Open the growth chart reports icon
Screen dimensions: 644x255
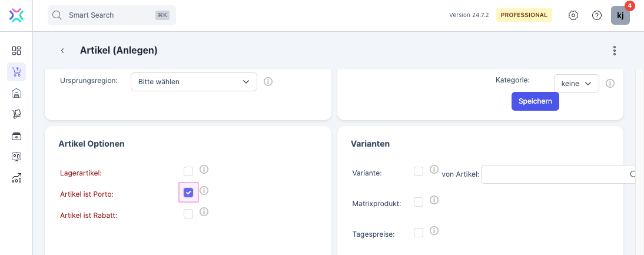point(16,178)
